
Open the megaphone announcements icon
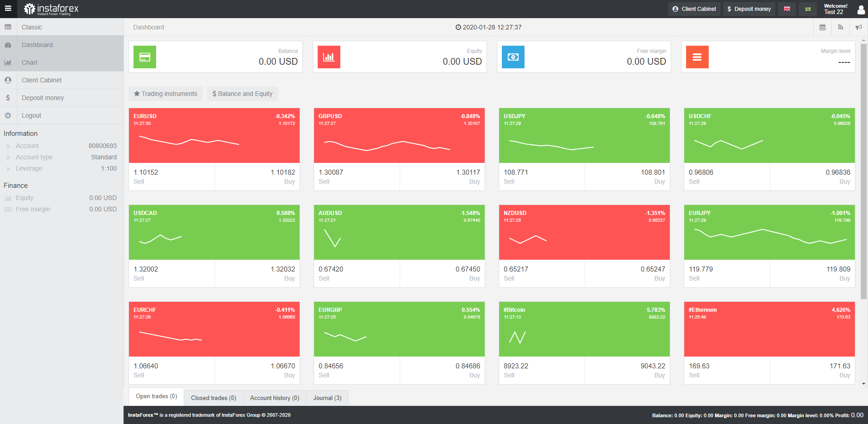click(858, 27)
